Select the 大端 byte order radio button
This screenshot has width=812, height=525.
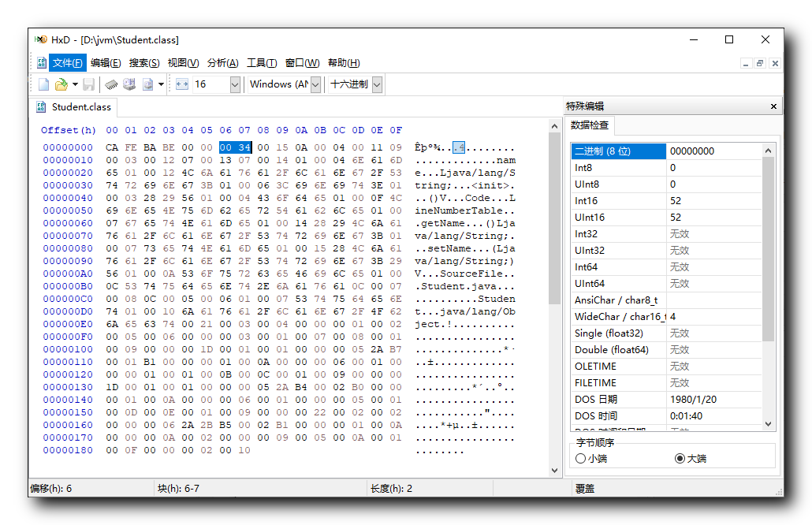(680, 459)
